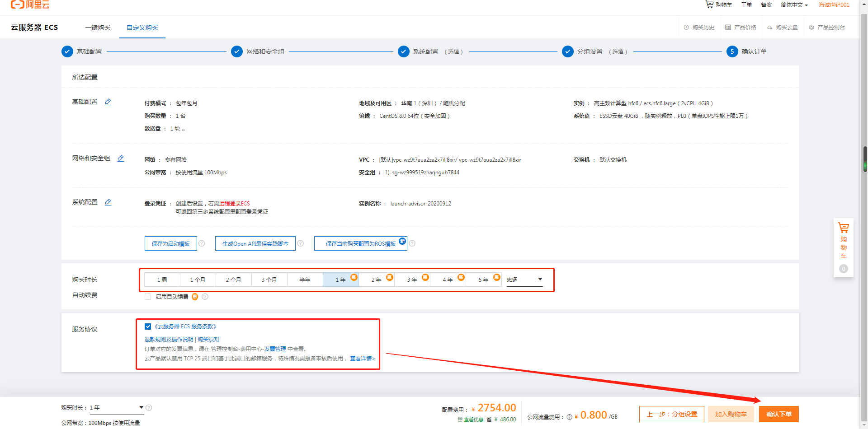Open the 云服务器 ECS 服务条款 link
The width and height of the screenshot is (868, 429).
pyautogui.click(x=185, y=326)
